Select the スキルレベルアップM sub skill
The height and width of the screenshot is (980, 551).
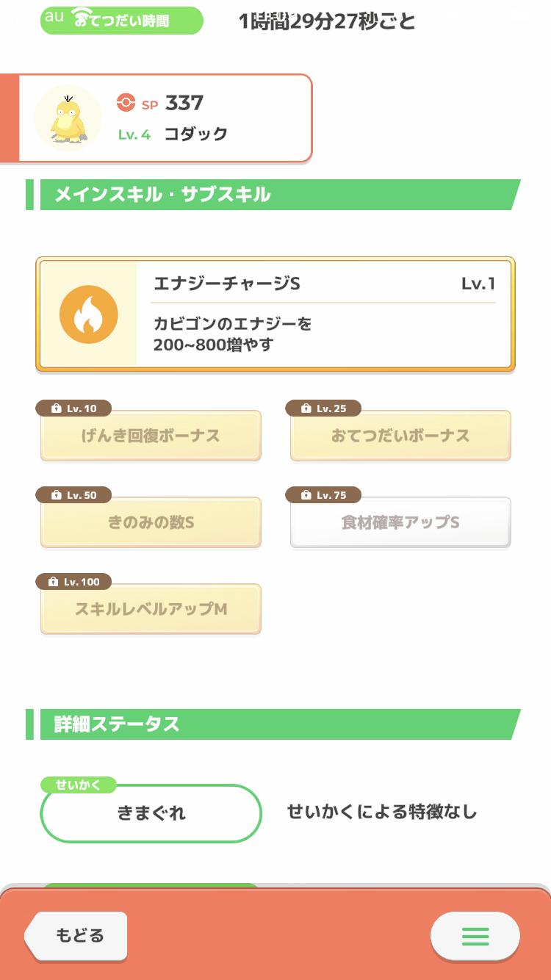point(151,610)
